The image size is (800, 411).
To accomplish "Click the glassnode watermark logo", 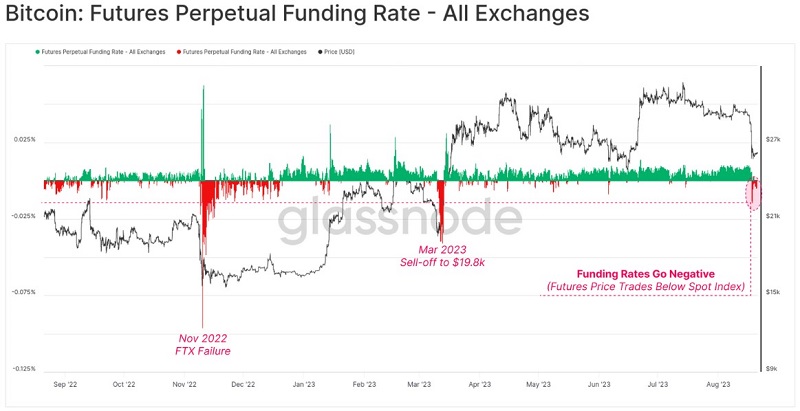I will pos(398,223).
